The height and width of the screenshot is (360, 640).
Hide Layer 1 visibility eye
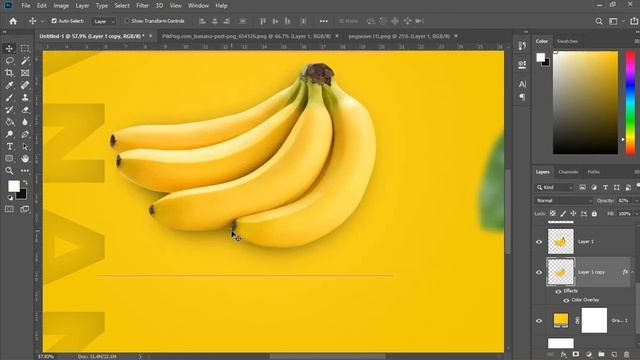(x=539, y=242)
